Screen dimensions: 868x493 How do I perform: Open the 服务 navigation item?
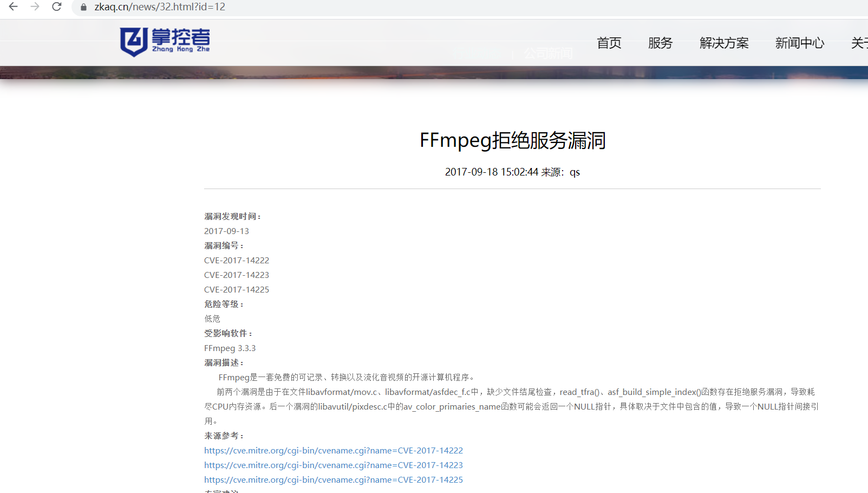coord(660,43)
